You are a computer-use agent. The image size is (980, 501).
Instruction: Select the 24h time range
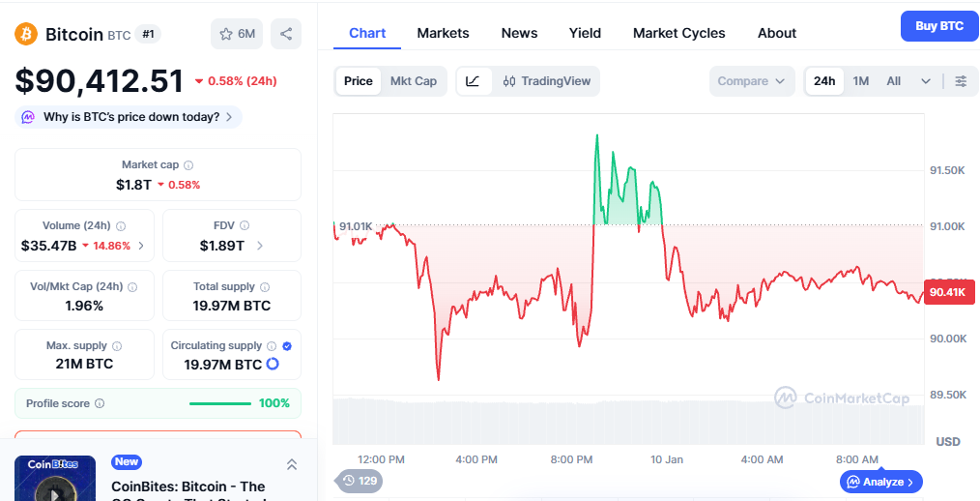[x=824, y=81]
